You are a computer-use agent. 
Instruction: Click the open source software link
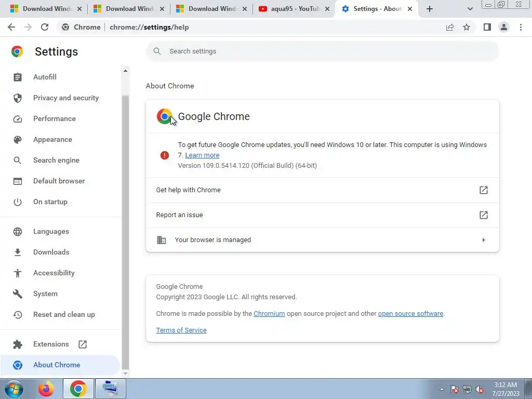pos(410,313)
